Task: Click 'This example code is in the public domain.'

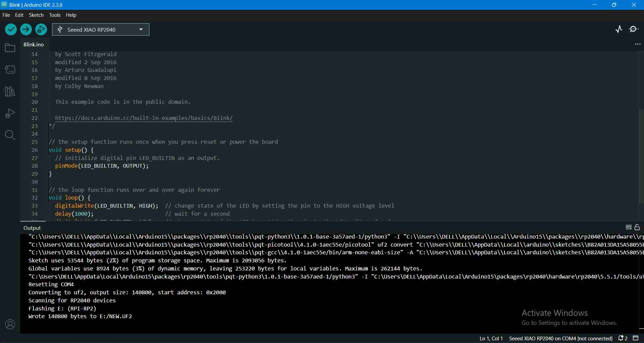Action: (x=123, y=102)
